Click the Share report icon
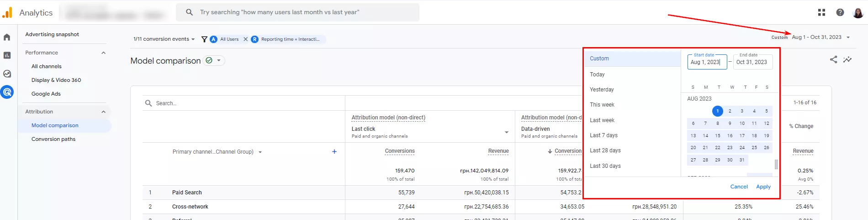 pos(833,59)
